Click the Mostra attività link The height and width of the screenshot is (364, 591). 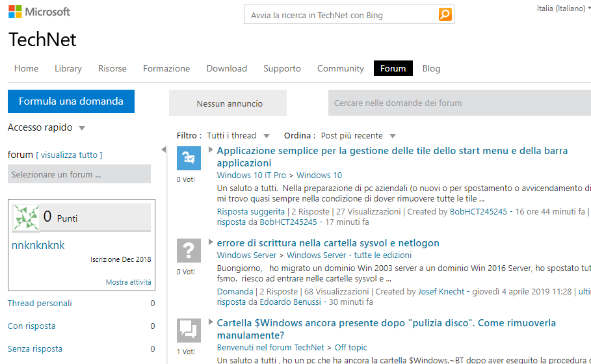(x=128, y=282)
